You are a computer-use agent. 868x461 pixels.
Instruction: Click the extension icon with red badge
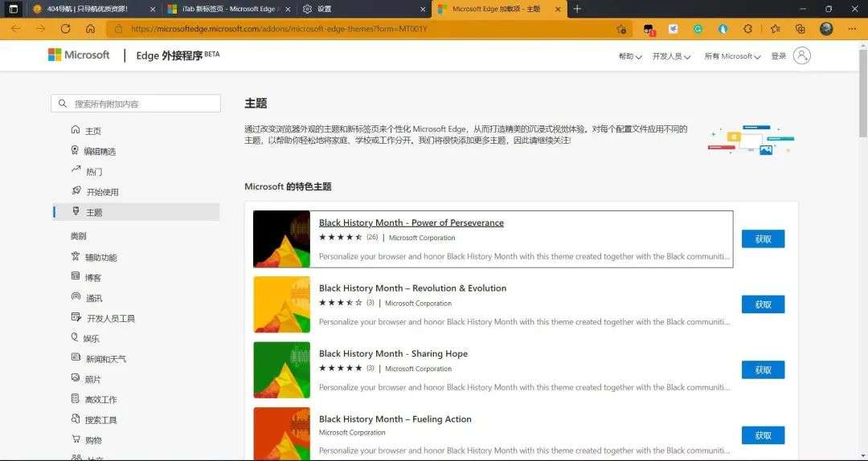point(649,30)
